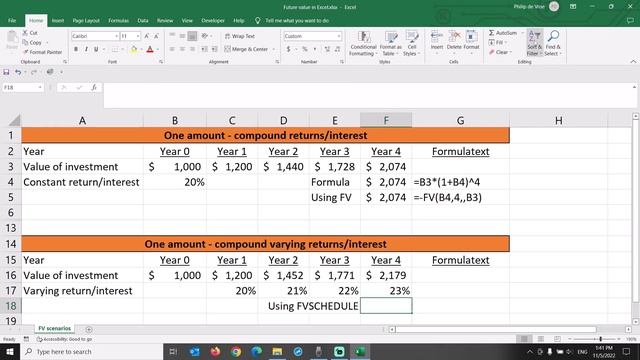The width and height of the screenshot is (640, 360).
Task: Click Clear eraser button
Action: pos(500,52)
